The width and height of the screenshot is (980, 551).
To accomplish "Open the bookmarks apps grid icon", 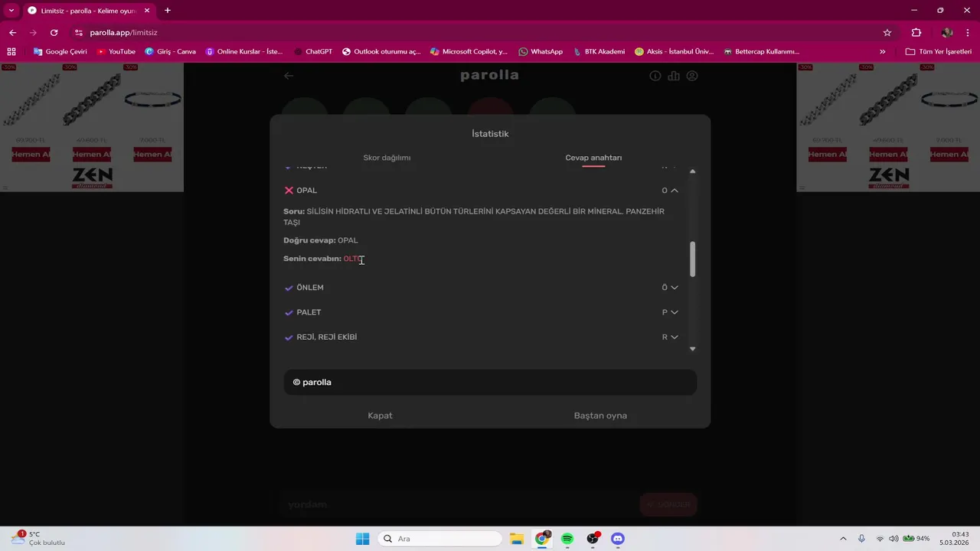I will point(11,51).
